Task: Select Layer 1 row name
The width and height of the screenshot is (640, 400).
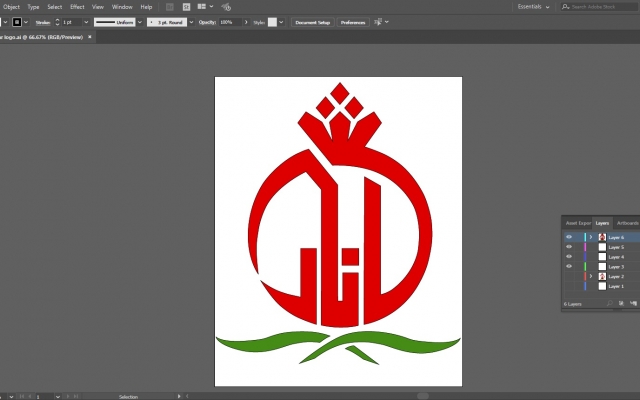Action: [616, 286]
